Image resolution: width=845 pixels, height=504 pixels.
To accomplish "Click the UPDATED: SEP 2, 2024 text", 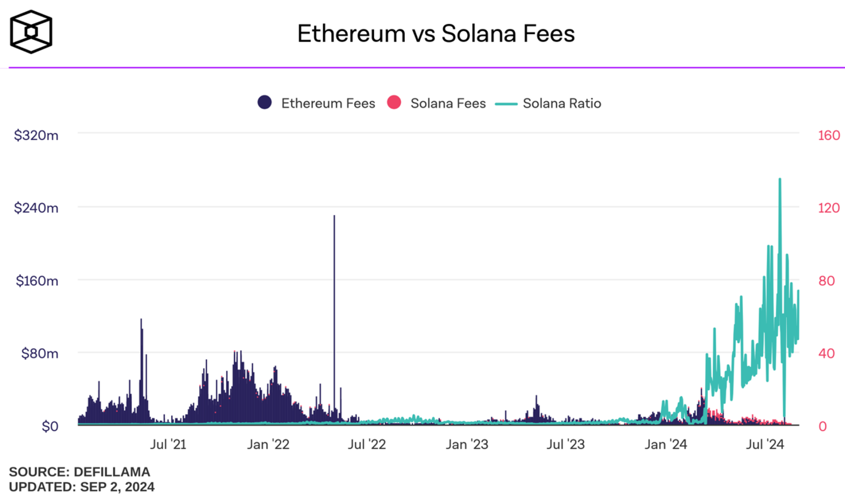I will point(82,487).
